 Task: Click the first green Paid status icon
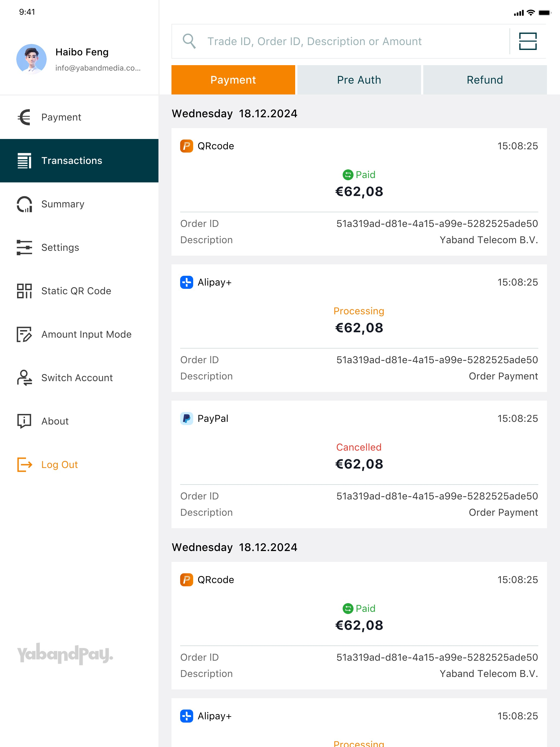tap(348, 175)
